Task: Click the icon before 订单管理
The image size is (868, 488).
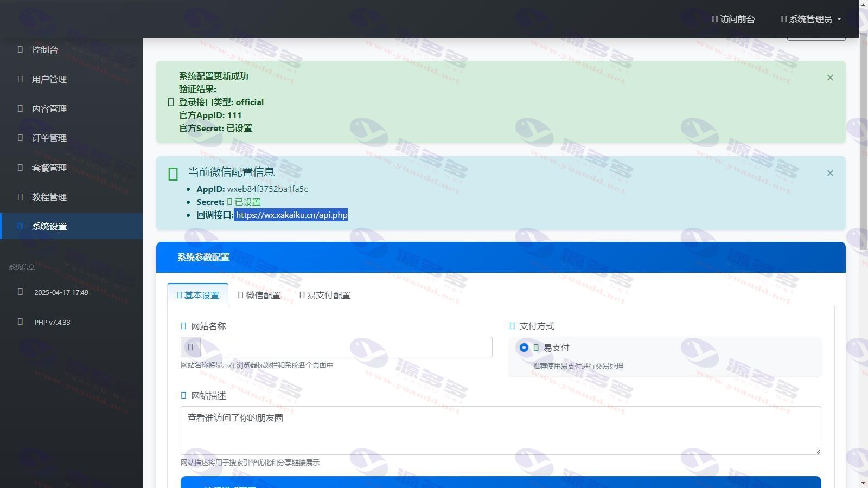Action: (20, 138)
